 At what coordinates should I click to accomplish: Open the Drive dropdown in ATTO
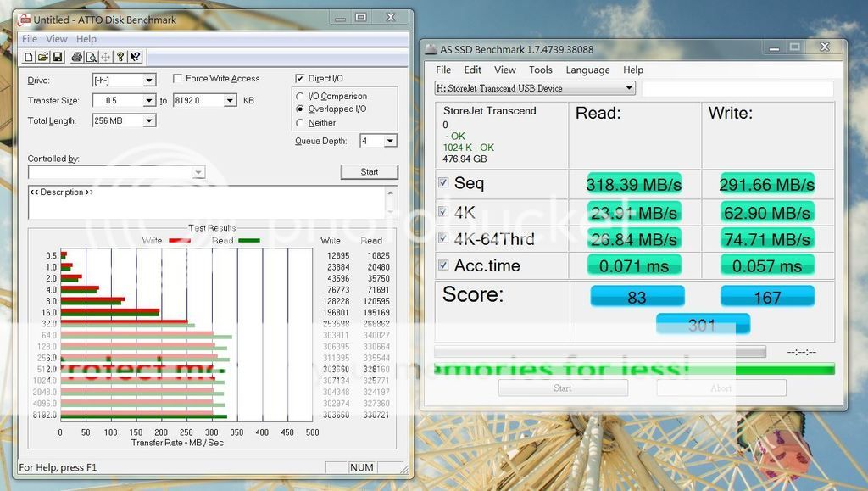[x=149, y=81]
